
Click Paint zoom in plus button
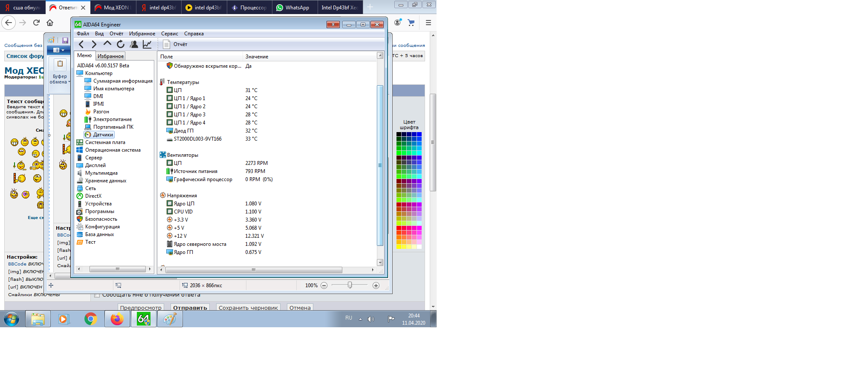click(376, 285)
